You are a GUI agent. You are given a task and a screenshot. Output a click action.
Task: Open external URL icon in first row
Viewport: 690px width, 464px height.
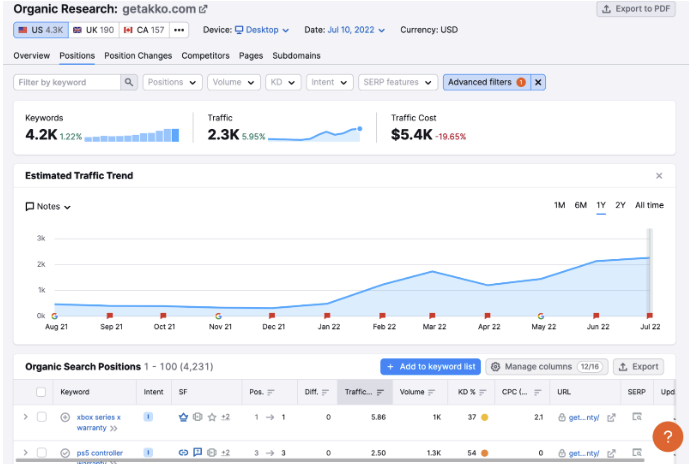611,417
